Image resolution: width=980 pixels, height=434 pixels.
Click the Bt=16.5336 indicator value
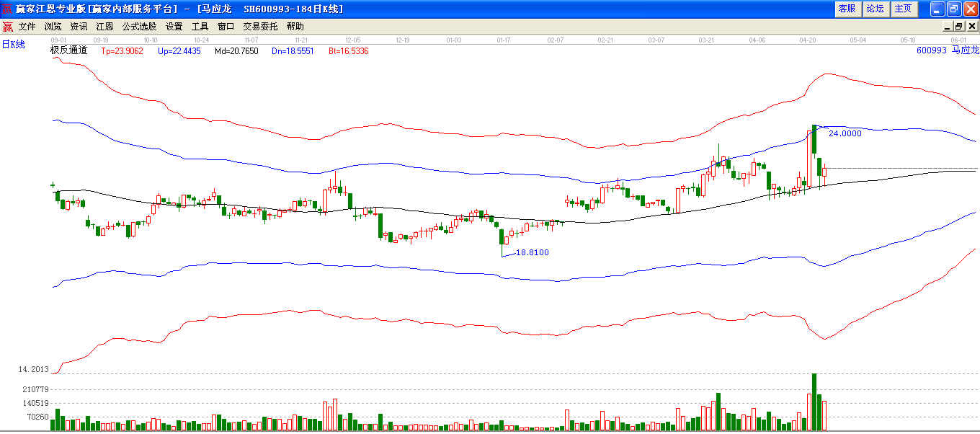pyautogui.click(x=349, y=51)
